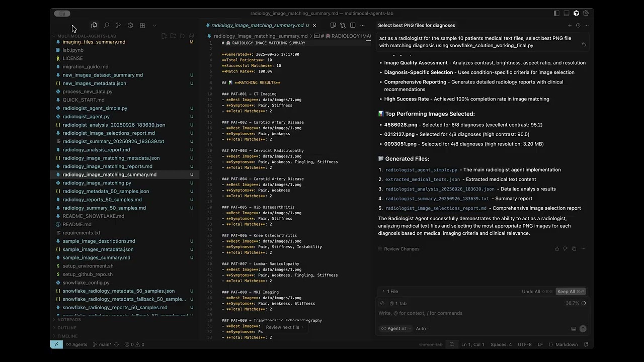644x362 pixels.
Task: Open the Extensions view
Action: [x=142, y=25]
